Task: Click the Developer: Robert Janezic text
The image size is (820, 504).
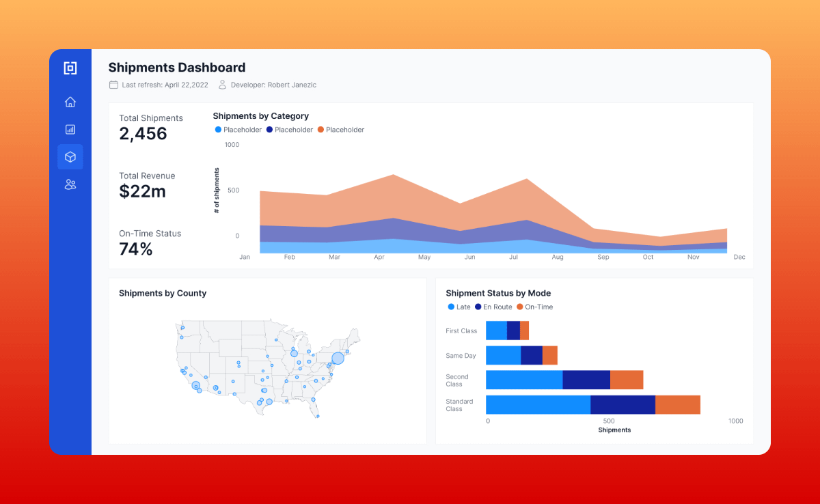Action: click(x=273, y=85)
